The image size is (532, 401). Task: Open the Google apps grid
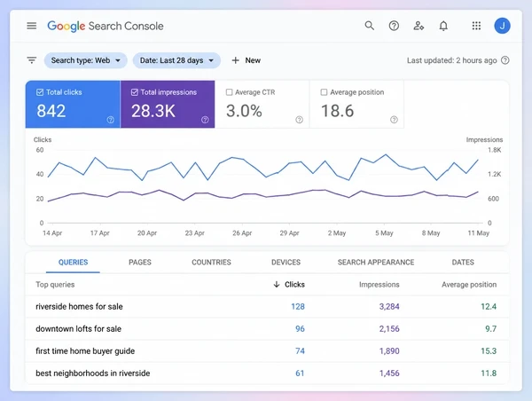coord(476,26)
